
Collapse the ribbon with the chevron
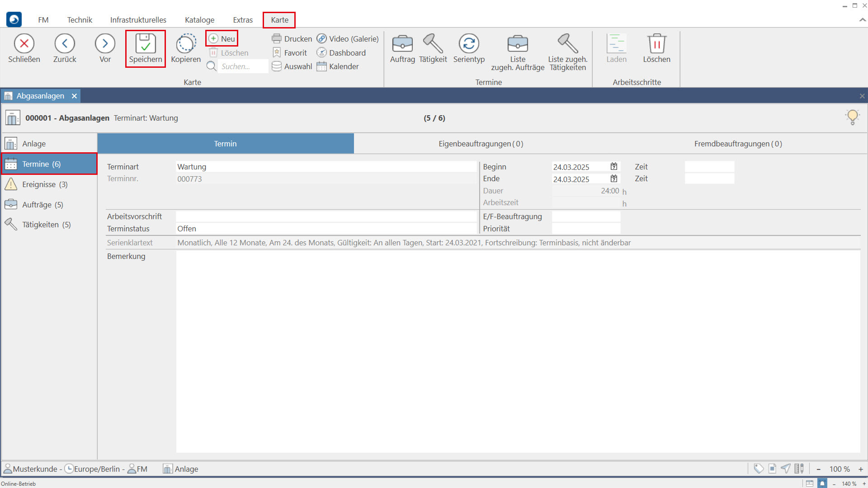862,20
